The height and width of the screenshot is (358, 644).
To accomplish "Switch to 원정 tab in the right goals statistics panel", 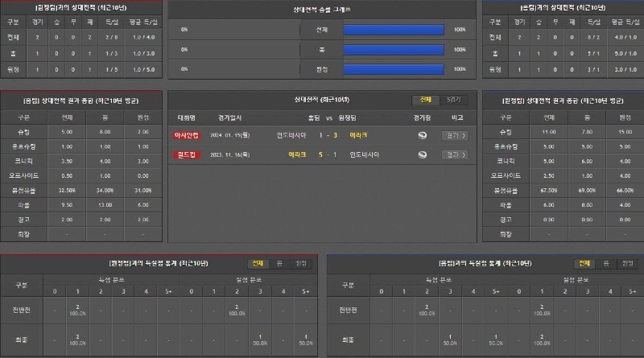I will (628, 263).
